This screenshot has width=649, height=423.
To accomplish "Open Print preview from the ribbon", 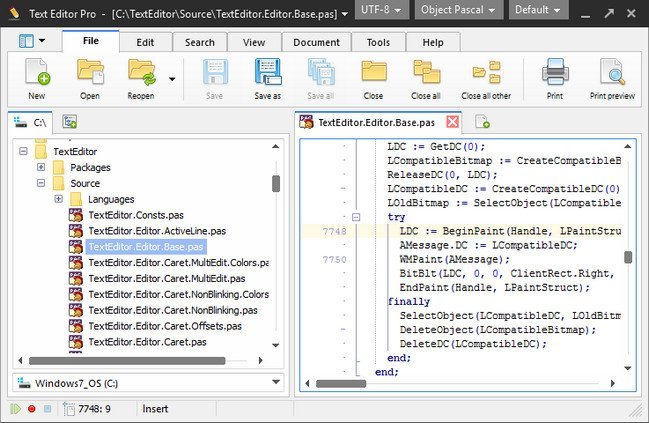I will tap(612, 74).
